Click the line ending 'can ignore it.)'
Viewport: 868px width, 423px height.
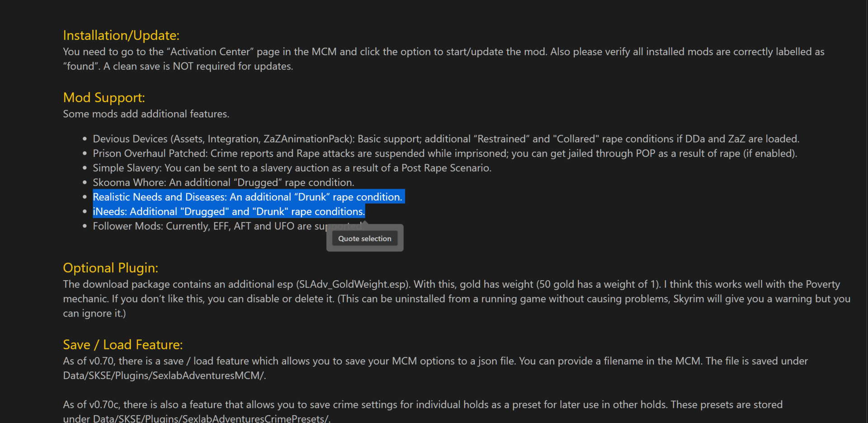(94, 314)
